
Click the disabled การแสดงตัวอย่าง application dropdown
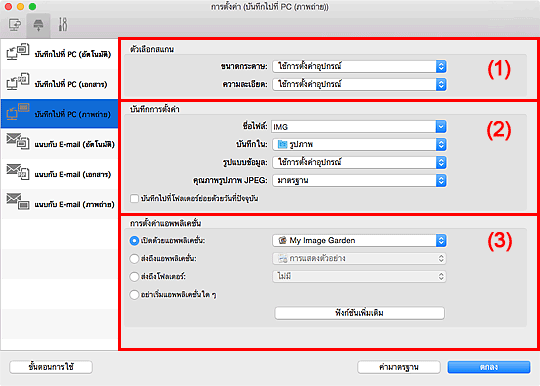[x=359, y=258]
